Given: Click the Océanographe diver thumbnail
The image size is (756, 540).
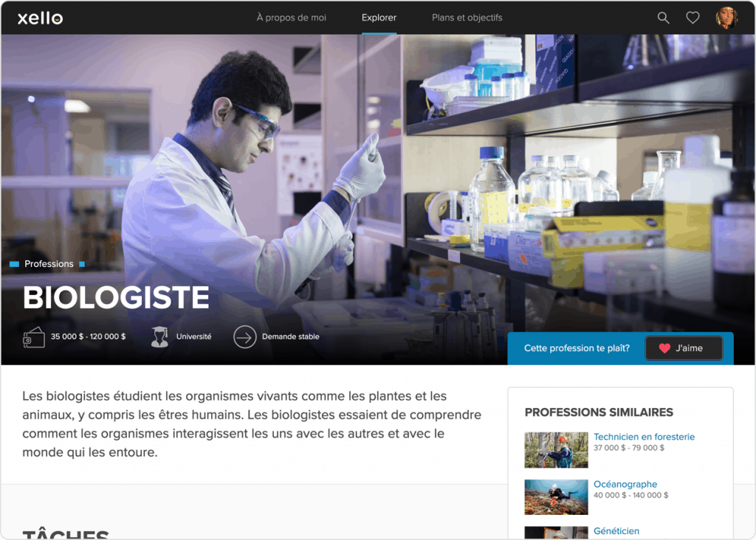Looking at the screenshot, I should coord(556,496).
